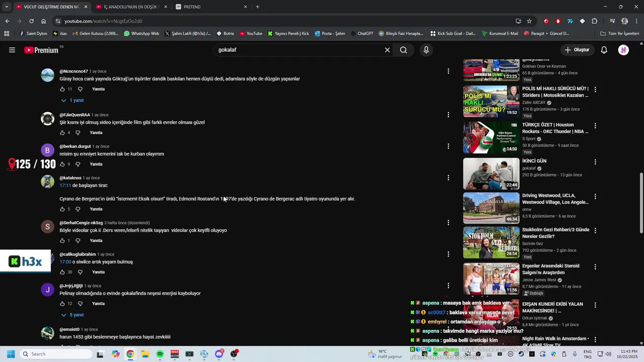The image size is (644, 362).
Task: Reply to @SerhatCengiz-nk5zg with Yanıtla
Action: point(96,240)
